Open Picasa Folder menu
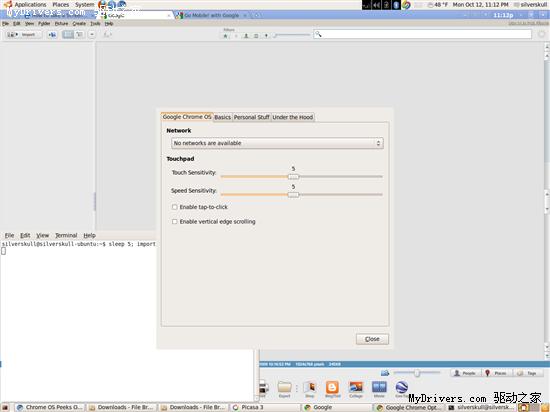The image size is (550, 412). click(x=44, y=23)
